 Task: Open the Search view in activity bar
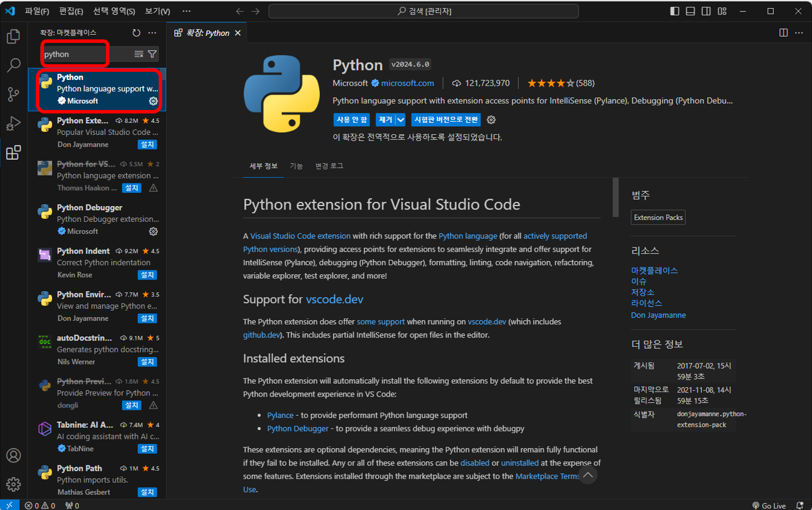pyautogui.click(x=13, y=65)
